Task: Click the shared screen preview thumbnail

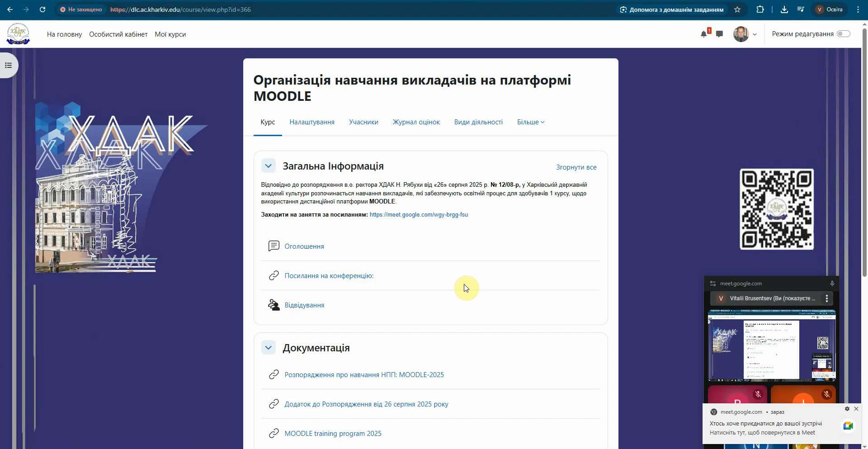Action: pos(771,346)
